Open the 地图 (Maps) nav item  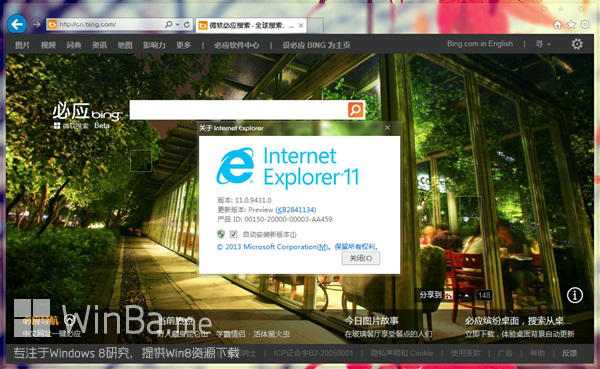125,45
